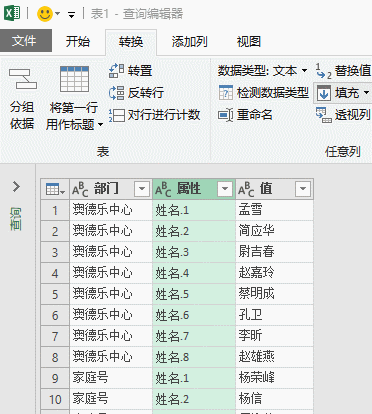
Task: Switch to the 视图 tab
Action: coord(249,42)
